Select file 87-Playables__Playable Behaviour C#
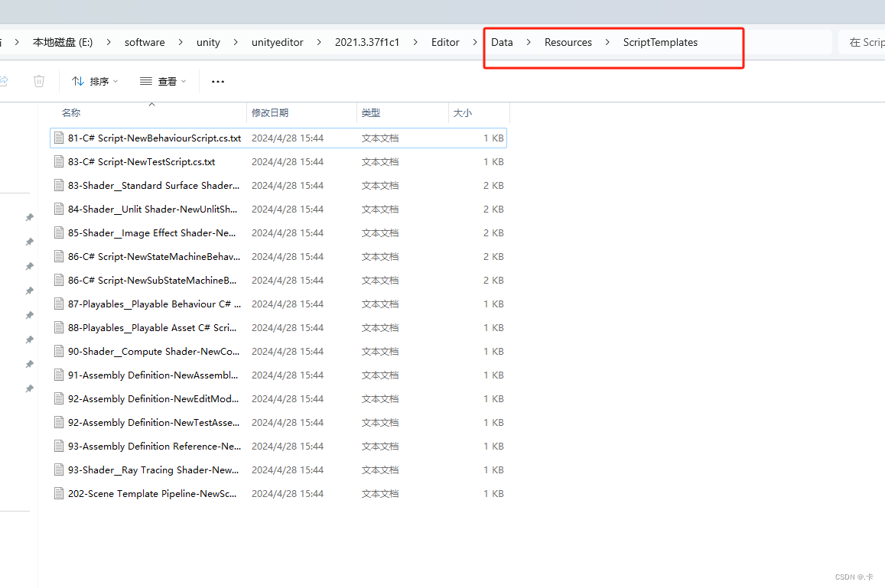 tap(278, 304)
